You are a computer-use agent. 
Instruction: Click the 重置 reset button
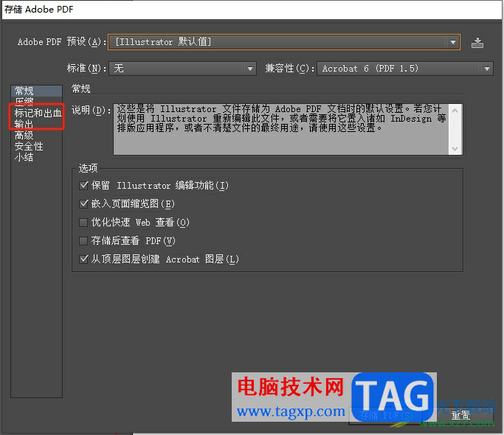pos(461,415)
